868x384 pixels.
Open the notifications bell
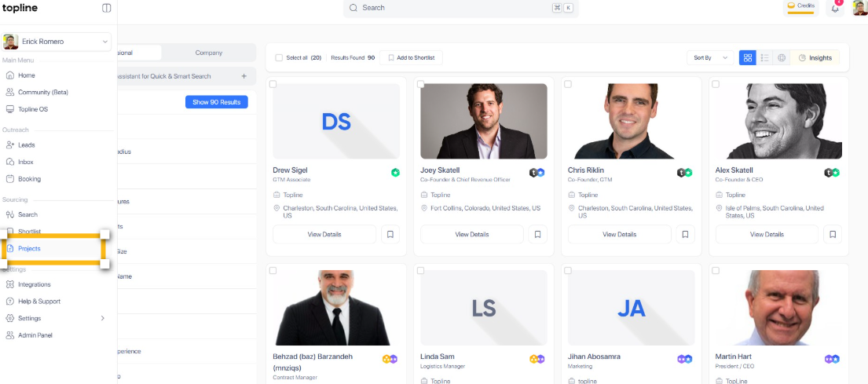[835, 9]
